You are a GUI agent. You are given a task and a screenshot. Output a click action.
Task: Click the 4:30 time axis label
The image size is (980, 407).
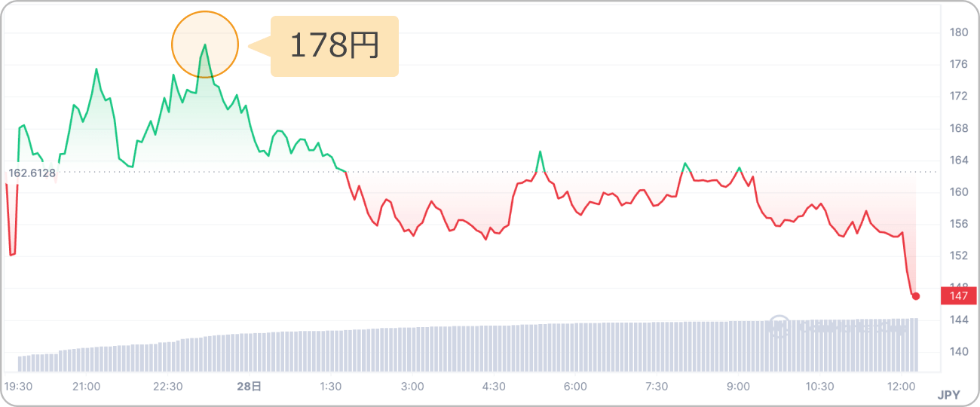(x=494, y=387)
